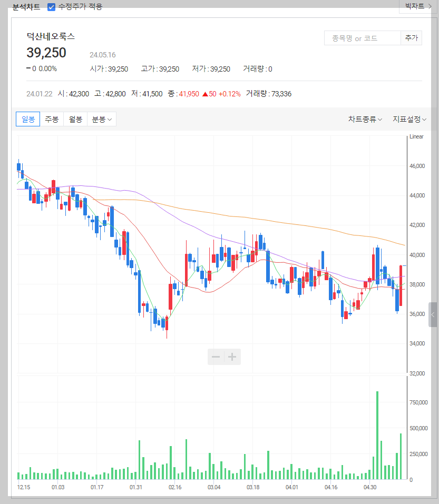Click the 04.01 date axis label
This screenshot has width=439, height=504.
pos(292,487)
